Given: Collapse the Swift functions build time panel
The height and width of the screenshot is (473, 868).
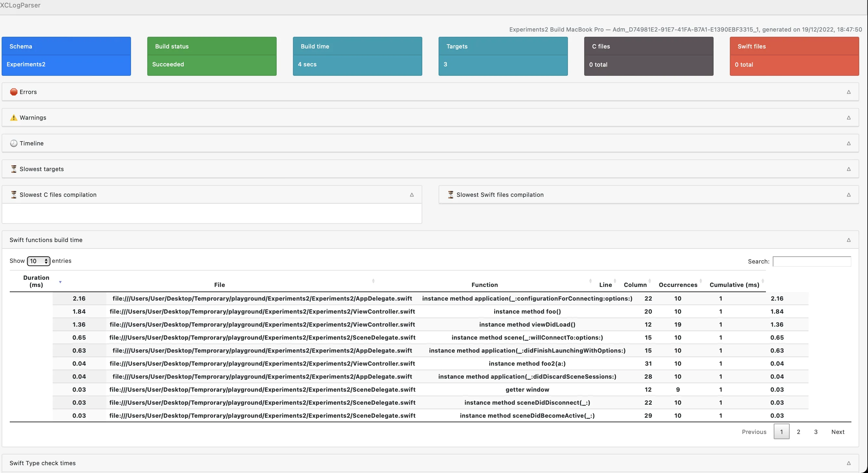Looking at the screenshot, I should click(848, 240).
